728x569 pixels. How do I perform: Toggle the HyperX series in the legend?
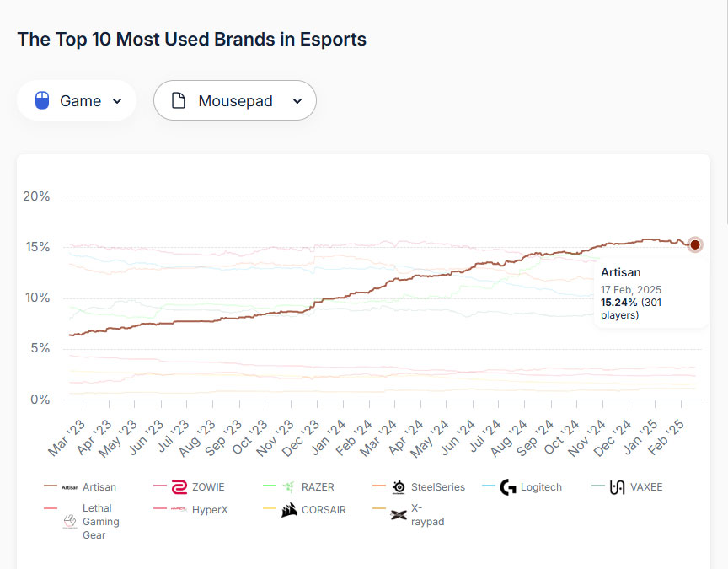coord(190,509)
